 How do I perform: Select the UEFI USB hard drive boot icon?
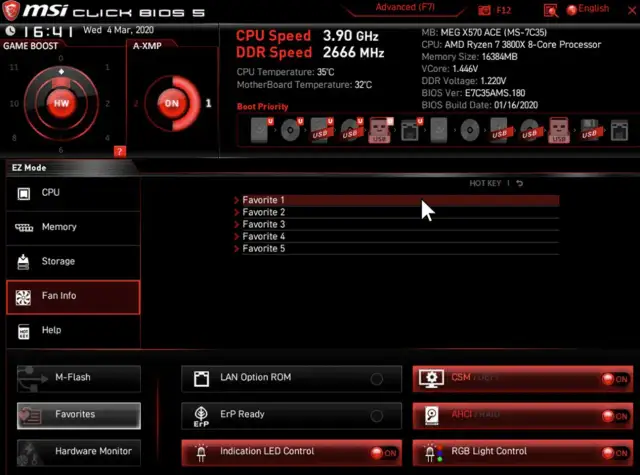[x=321, y=130]
